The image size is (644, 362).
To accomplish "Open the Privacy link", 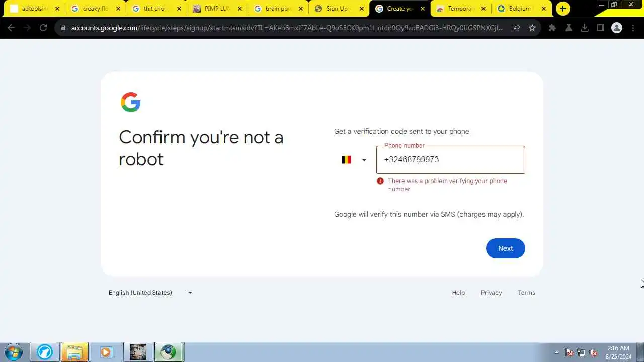I will click(x=491, y=293).
